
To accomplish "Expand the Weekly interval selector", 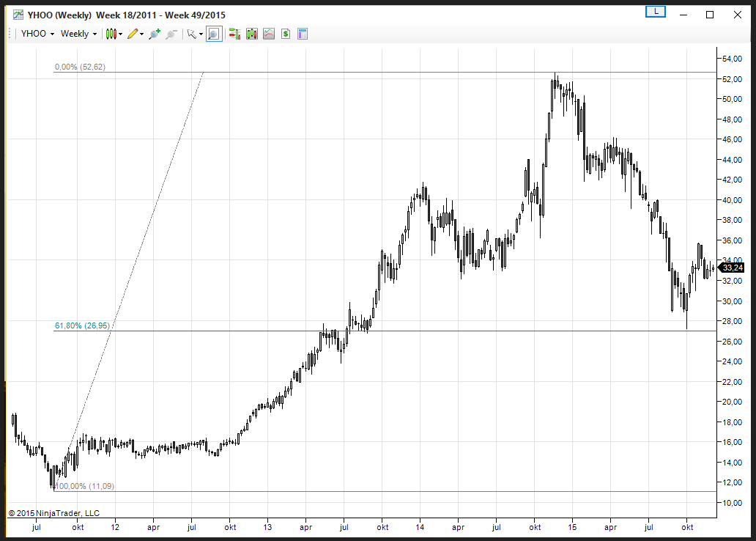I will (78, 34).
